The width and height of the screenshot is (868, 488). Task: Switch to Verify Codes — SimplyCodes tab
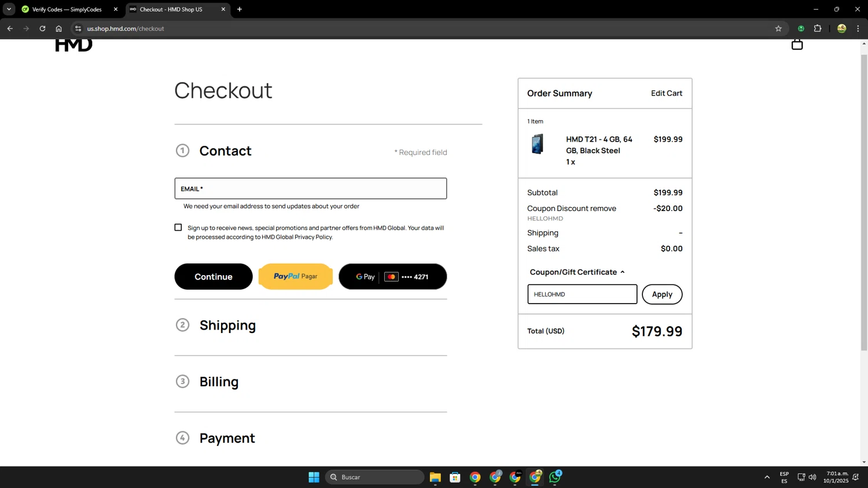pyautogui.click(x=67, y=9)
